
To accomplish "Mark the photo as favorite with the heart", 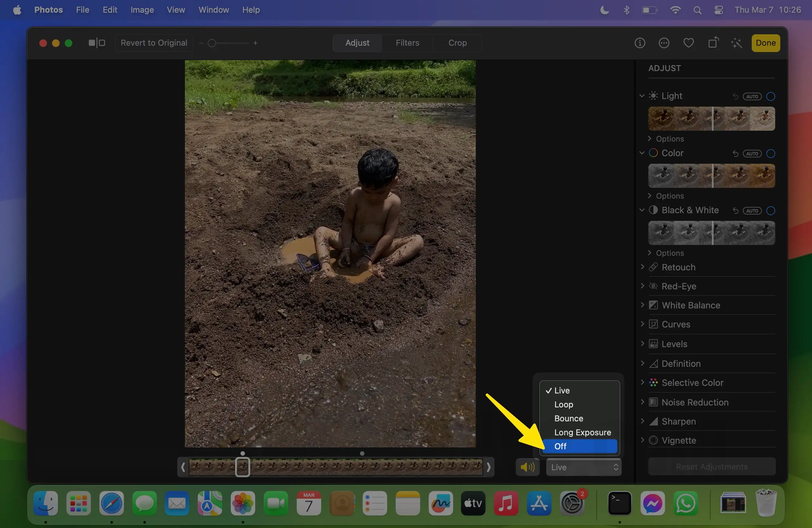I will coord(689,43).
